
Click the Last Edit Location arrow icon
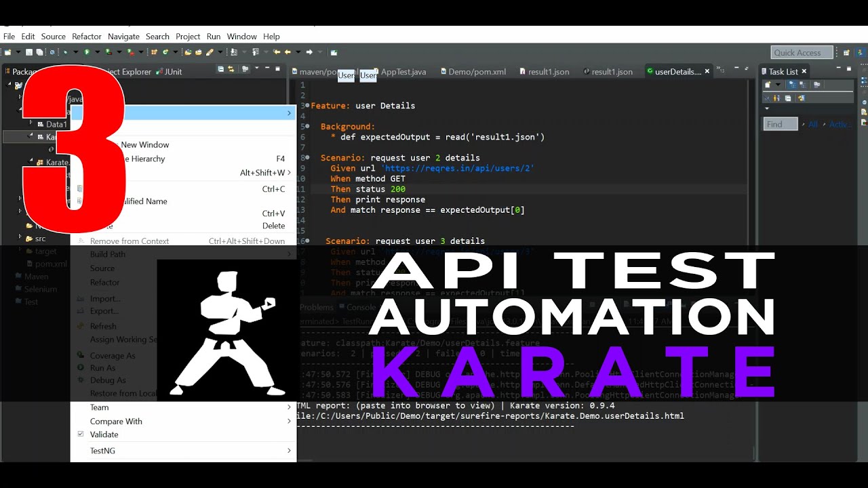277,52
